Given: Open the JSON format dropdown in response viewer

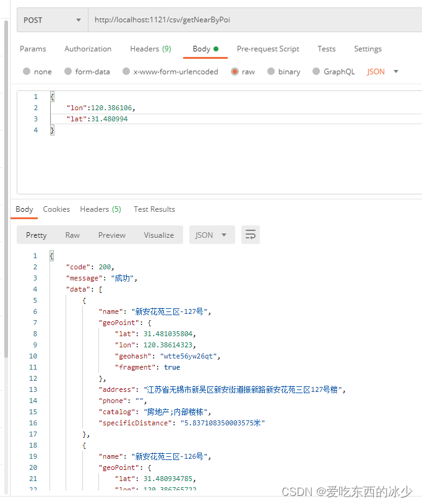Looking at the screenshot, I should point(212,235).
